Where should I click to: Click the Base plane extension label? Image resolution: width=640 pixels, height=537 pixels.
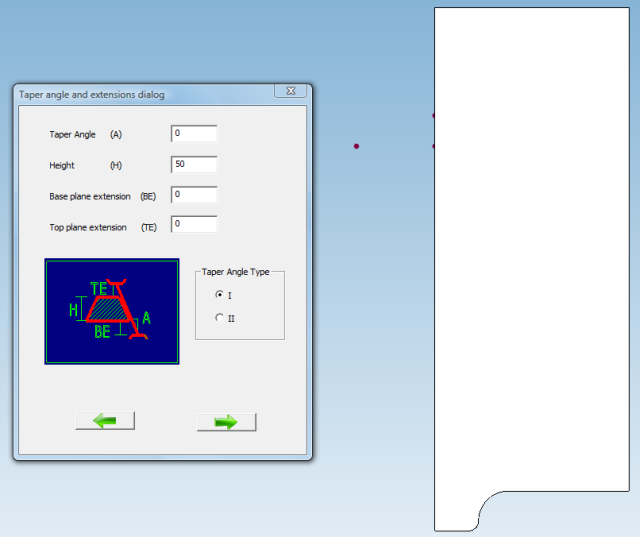point(90,196)
